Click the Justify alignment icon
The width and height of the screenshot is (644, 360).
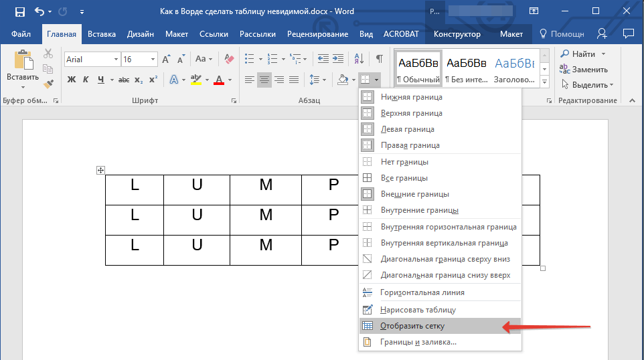(295, 80)
